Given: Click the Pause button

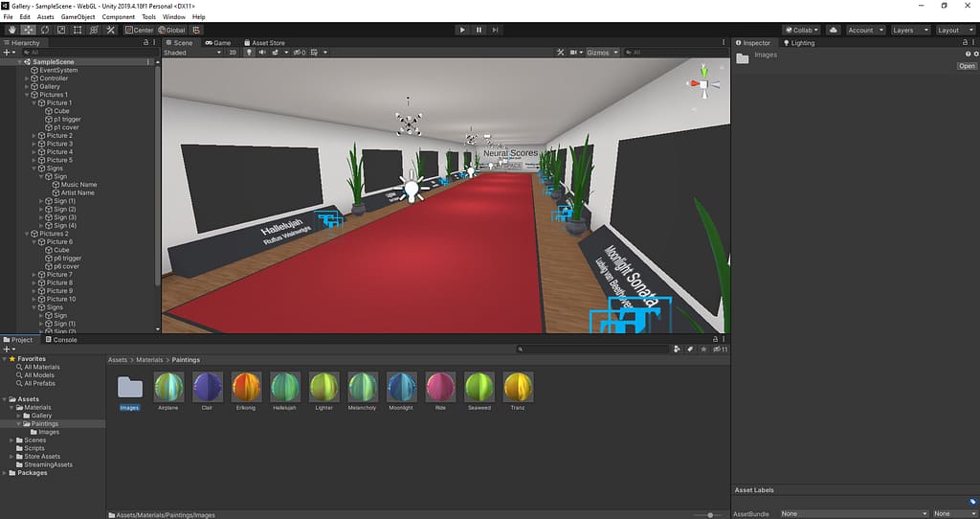Looking at the screenshot, I should tap(479, 30).
